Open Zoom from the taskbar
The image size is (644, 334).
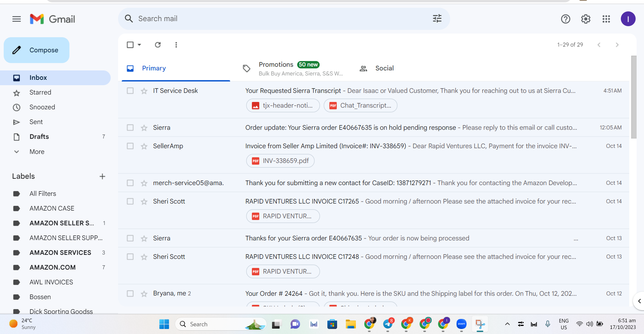[x=462, y=324]
